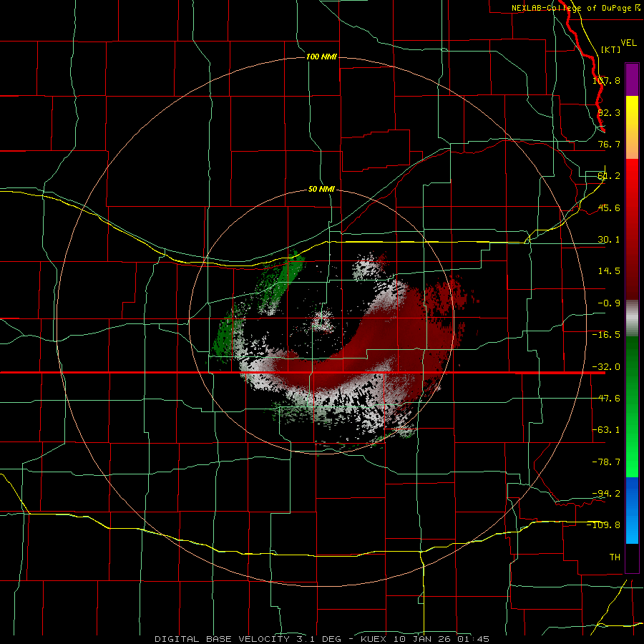Select the -0.9 scale value

[609, 303]
